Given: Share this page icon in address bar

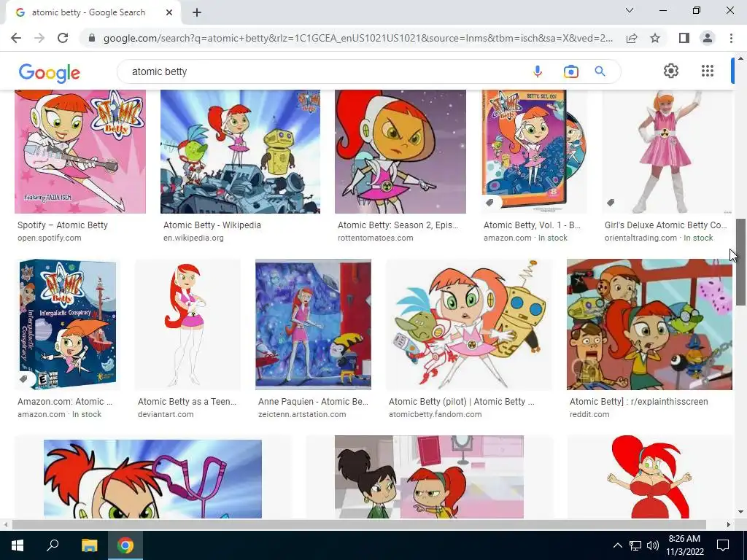Looking at the screenshot, I should pos(632,38).
